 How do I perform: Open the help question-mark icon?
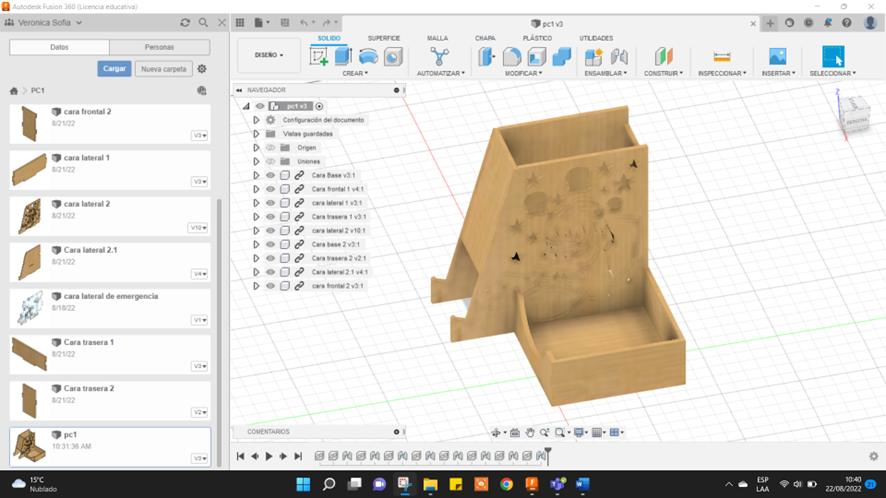[x=846, y=23]
